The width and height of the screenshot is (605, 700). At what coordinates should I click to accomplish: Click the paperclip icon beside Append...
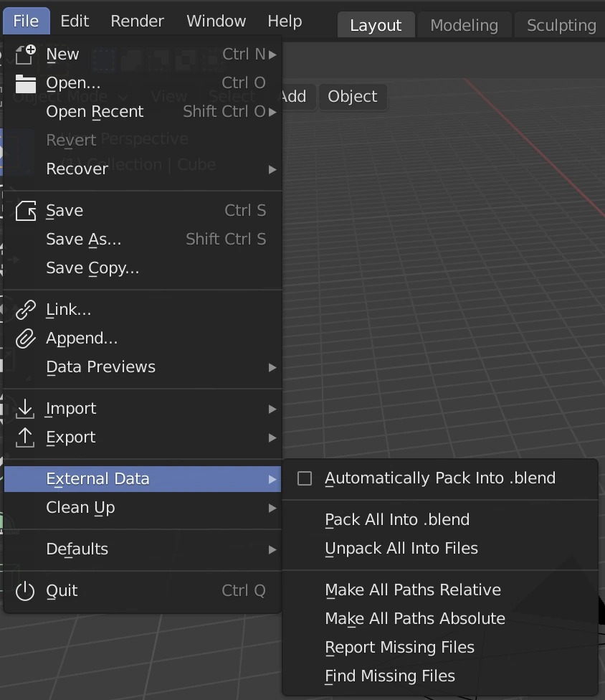25,338
